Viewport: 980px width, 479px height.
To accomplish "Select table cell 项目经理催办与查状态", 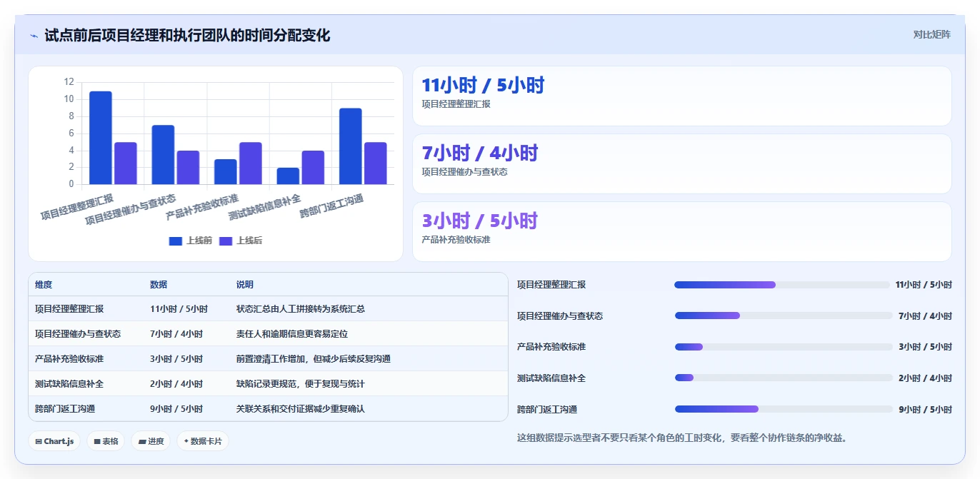I will [x=78, y=334].
